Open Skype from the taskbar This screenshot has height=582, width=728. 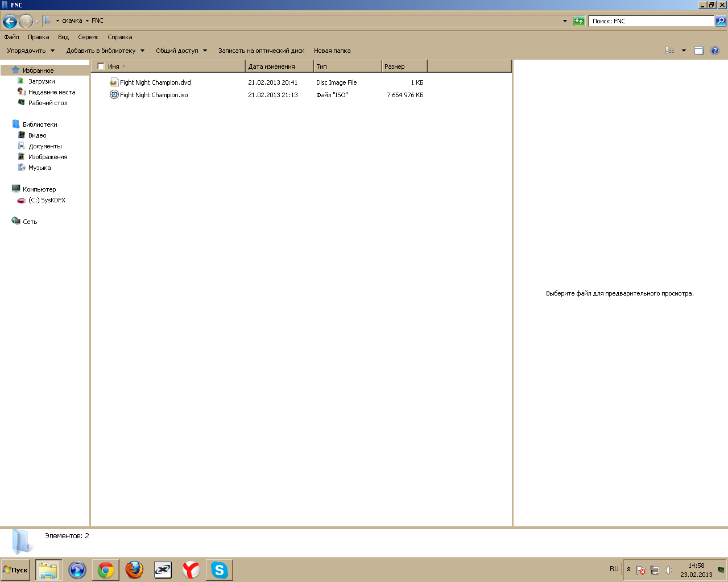(220, 569)
